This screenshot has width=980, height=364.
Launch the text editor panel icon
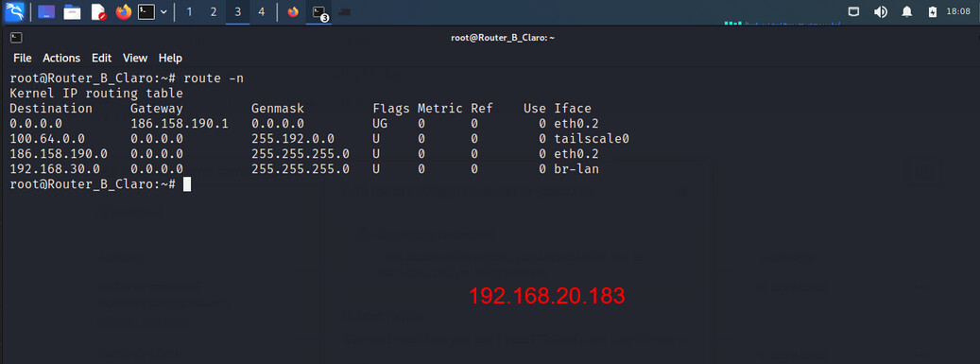[98, 11]
